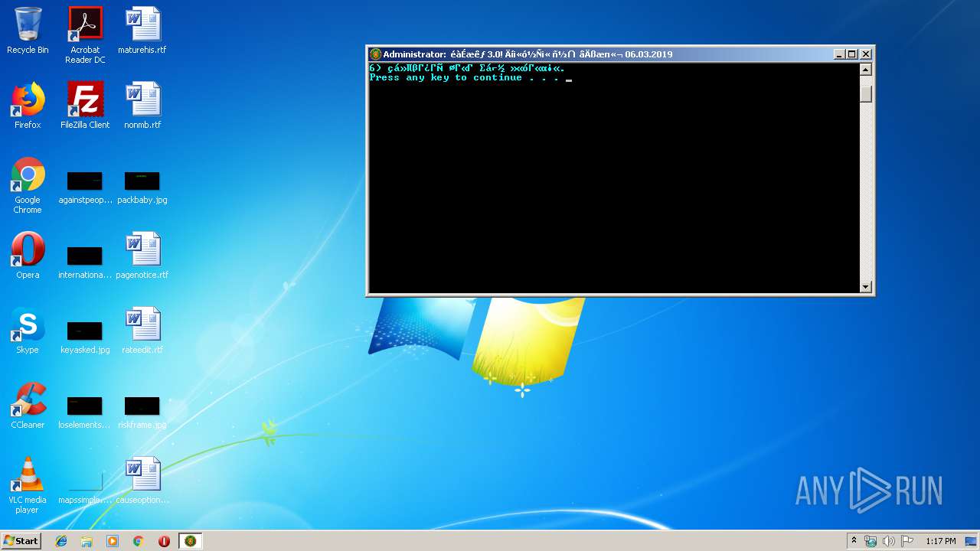Click console scrollbar down arrow
980x551 pixels.
pyautogui.click(x=866, y=287)
